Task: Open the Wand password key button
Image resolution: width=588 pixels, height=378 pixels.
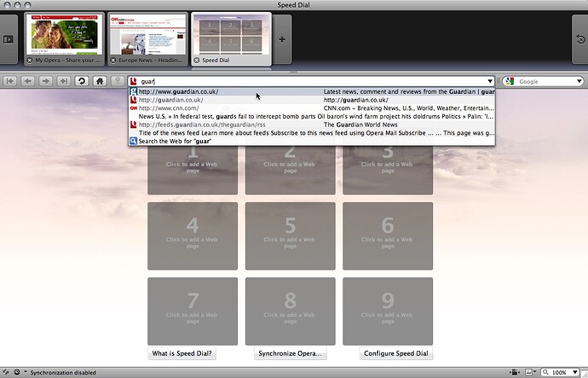Action: (118, 81)
